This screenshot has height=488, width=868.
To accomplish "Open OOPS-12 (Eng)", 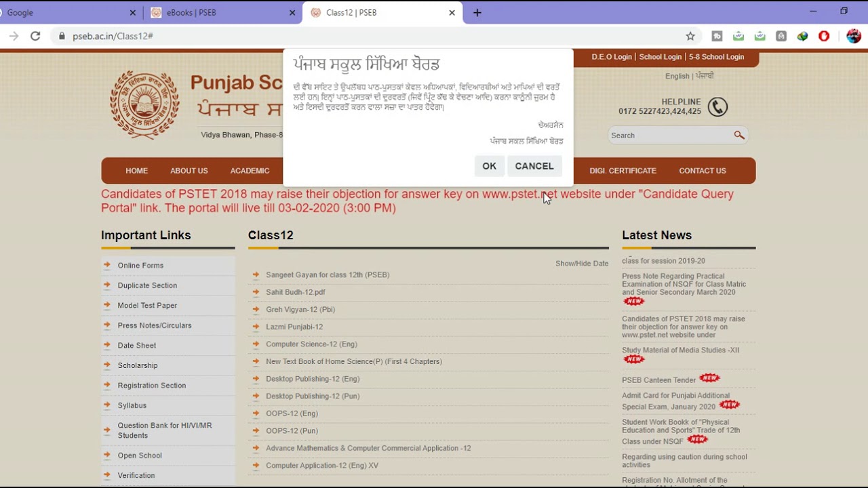I will (292, 413).
